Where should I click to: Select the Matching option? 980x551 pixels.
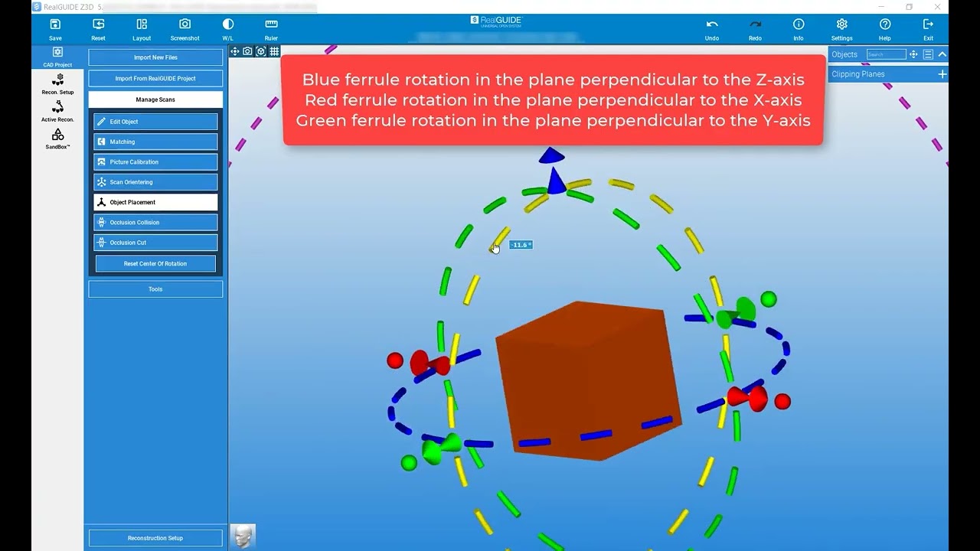click(x=155, y=142)
